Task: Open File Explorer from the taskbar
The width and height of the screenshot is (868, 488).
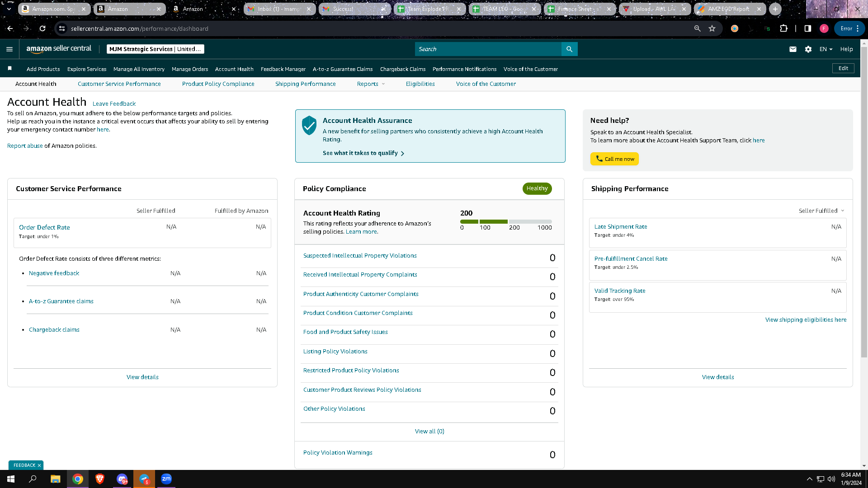Action: point(55,479)
